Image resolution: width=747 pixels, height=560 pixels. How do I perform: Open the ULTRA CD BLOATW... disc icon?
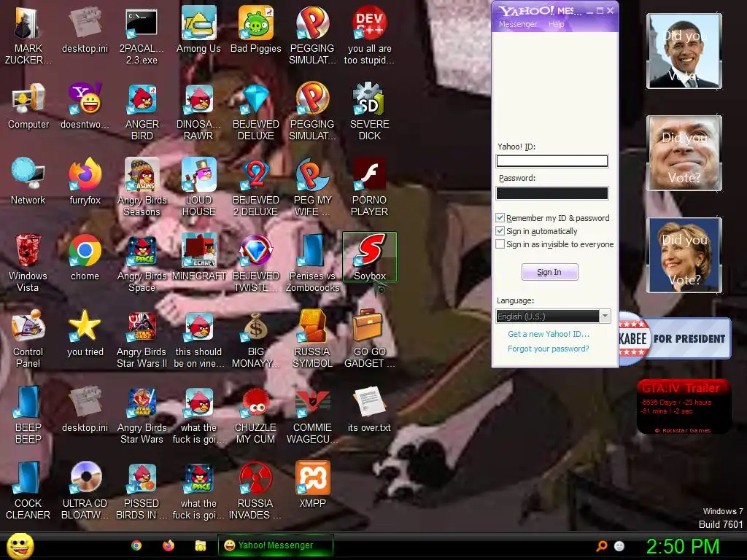(x=85, y=490)
